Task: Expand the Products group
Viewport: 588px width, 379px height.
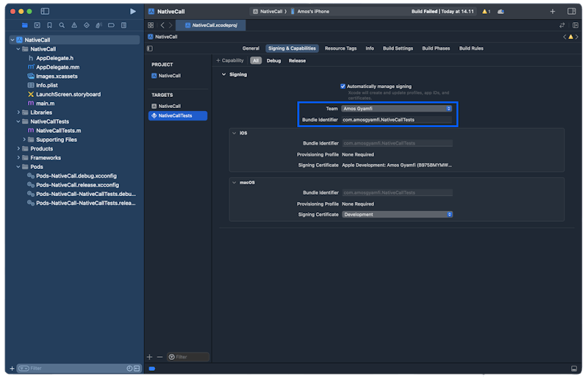Action: coord(18,149)
